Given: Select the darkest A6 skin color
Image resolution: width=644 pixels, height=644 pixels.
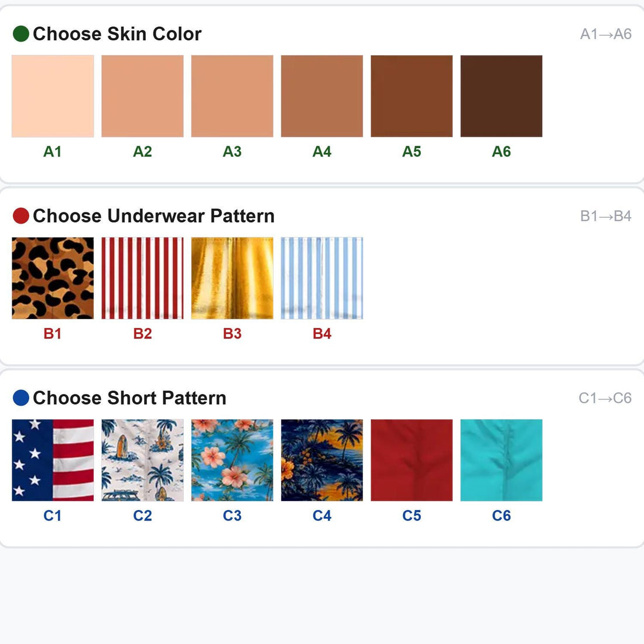Looking at the screenshot, I should 502,96.
